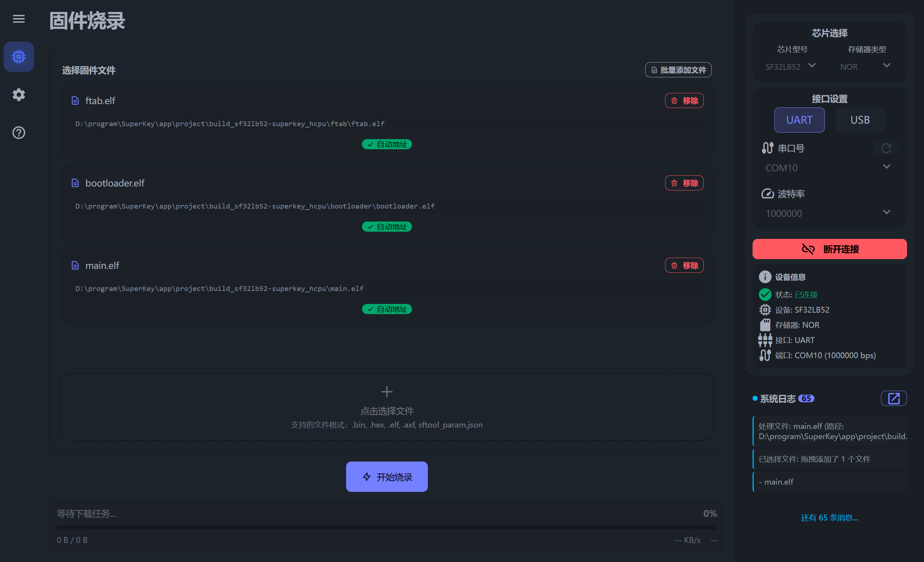The height and width of the screenshot is (562, 924).
Task: Click the plus icon to add file
Action: tap(387, 392)
